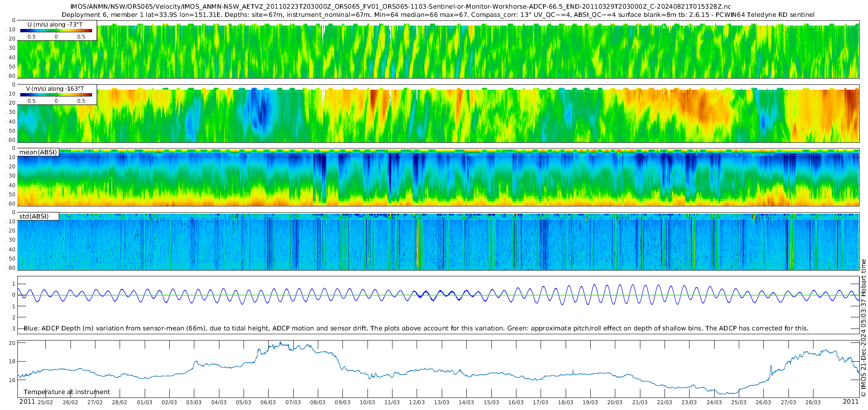This screenshot has height=410, width=868.
Task: Click the 05/03 date tick label
Action: pyautogui.click(x=244, y=402)
